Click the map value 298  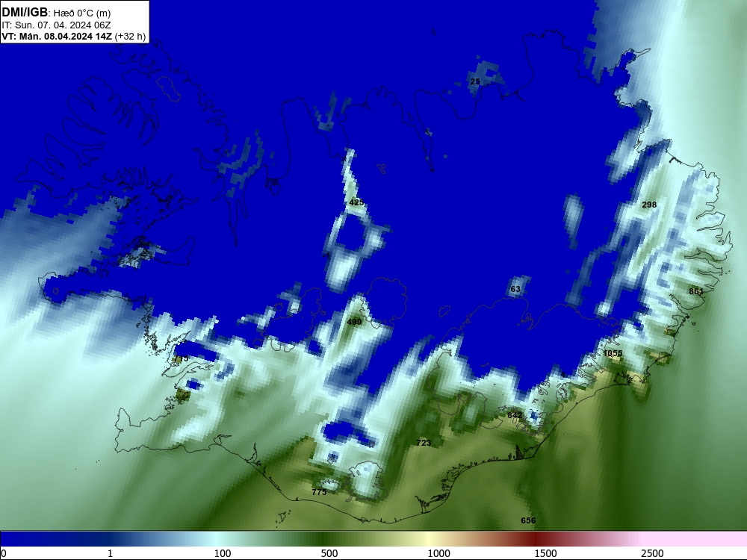click(x=649, y=205)
